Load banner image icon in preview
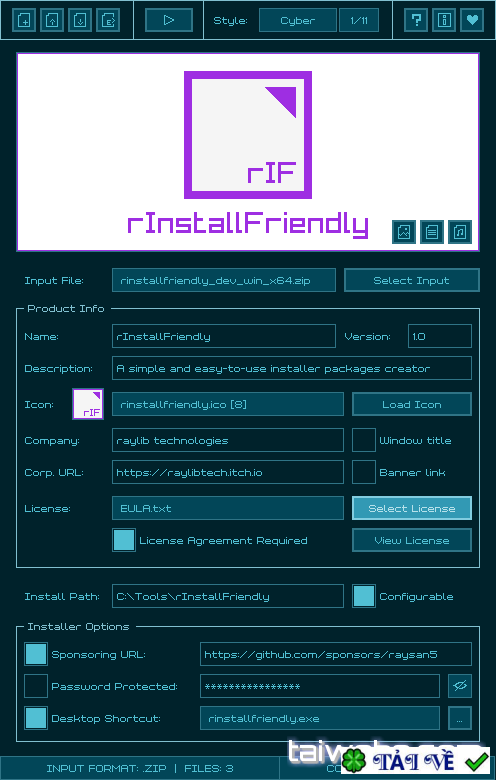The height and width of the screenshot is (780, 496). [404, 232]
